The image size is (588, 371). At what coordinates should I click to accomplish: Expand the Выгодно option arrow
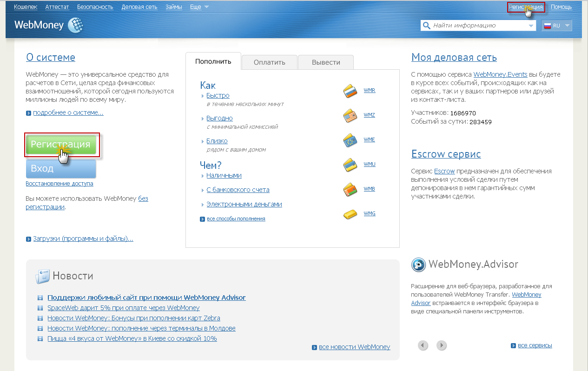coord(203,119)
